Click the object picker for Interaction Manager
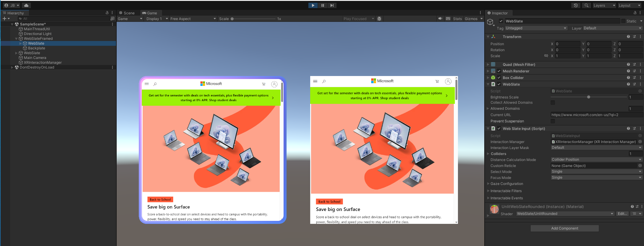 (x=640, y=142)
